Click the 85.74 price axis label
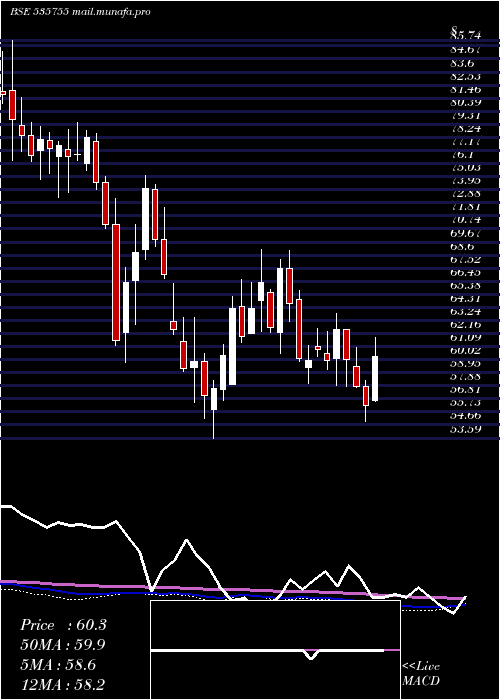 pyautogui.click(x=466, y=37)
